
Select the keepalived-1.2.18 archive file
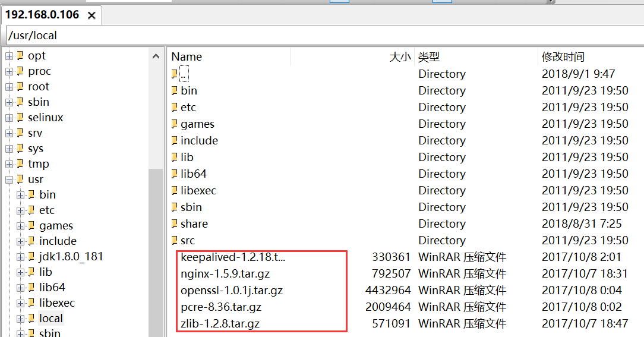coord(233,257)
